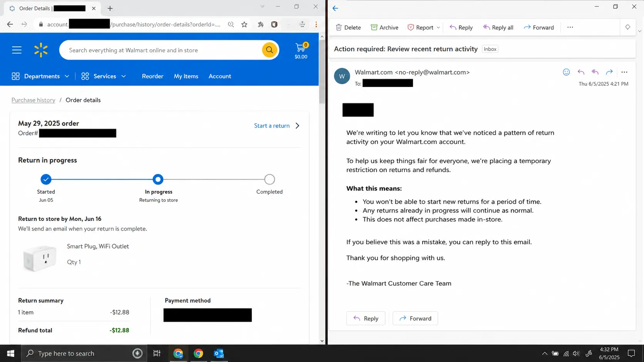Click the diamond icon in mail toolbar
This screenshot has height=362, width=644.
628,27
